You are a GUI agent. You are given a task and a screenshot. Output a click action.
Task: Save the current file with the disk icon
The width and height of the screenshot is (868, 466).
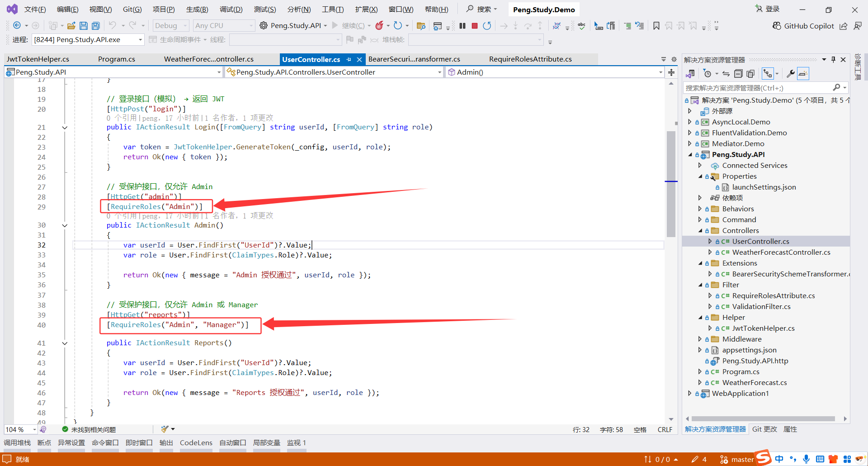point(84,26)
